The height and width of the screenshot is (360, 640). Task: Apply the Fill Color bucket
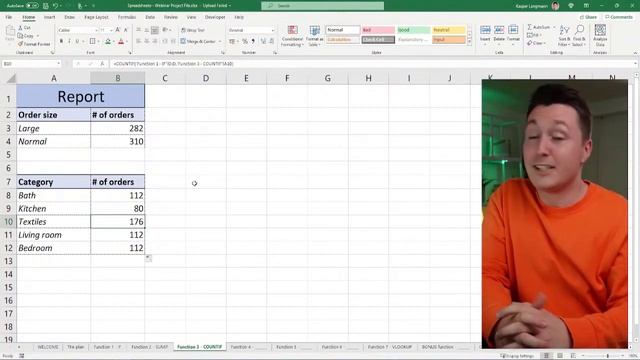[x=108, y=41]
